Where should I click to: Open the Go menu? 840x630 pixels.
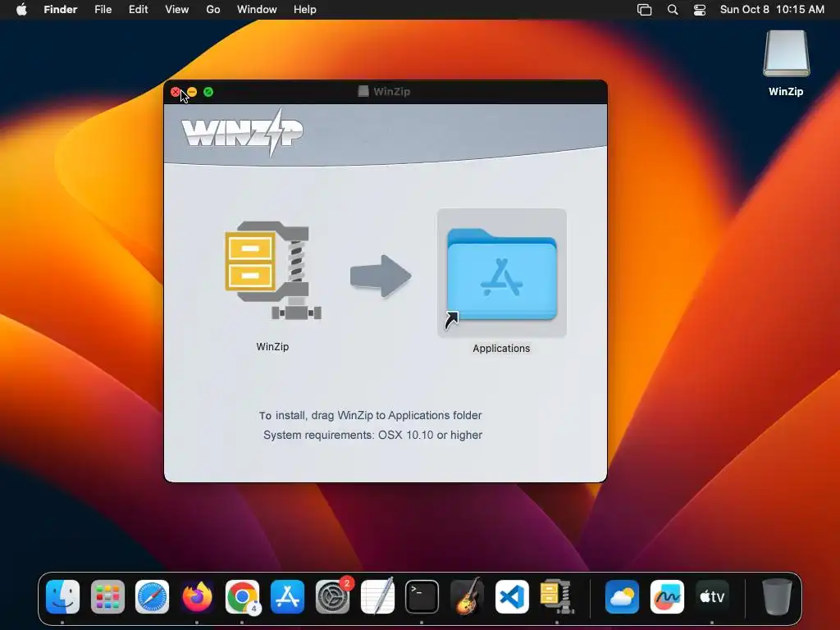click(213, 10)
